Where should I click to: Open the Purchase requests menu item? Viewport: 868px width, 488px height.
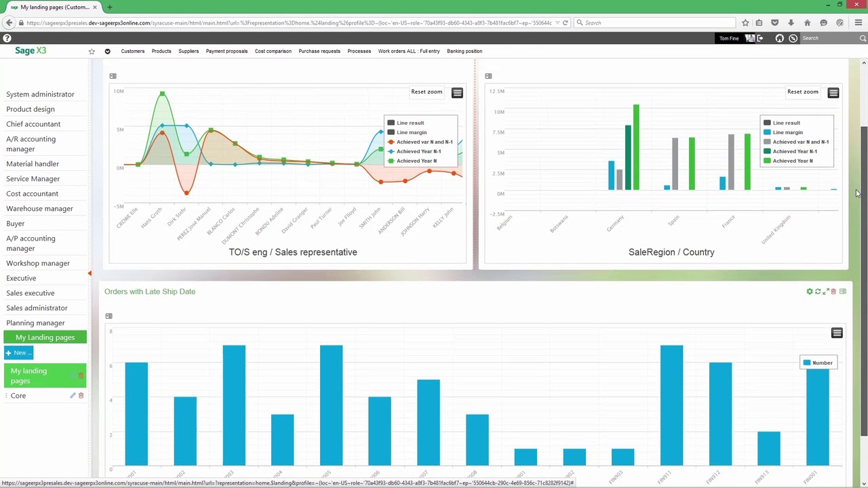pyautogui.click(x=319, y=51)
